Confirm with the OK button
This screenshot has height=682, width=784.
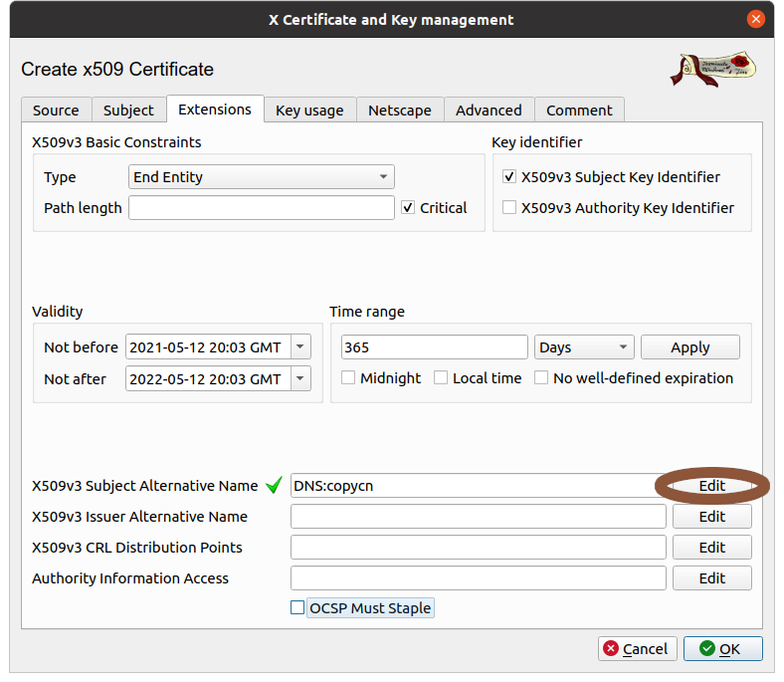(x=723, y=649)
